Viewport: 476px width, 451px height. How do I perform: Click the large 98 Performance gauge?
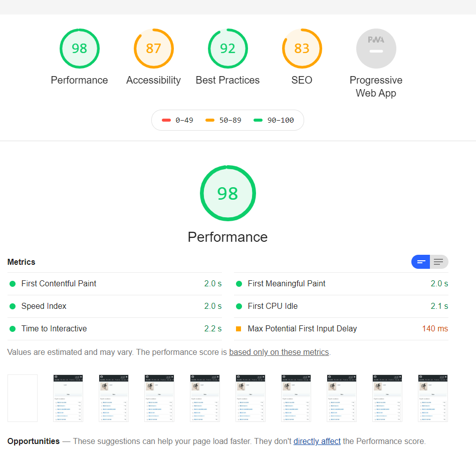[x=227, y=193]
